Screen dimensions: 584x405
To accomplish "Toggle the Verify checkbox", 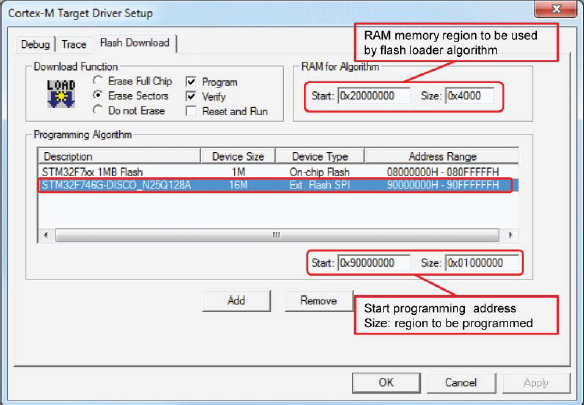I will pos(191,96).
